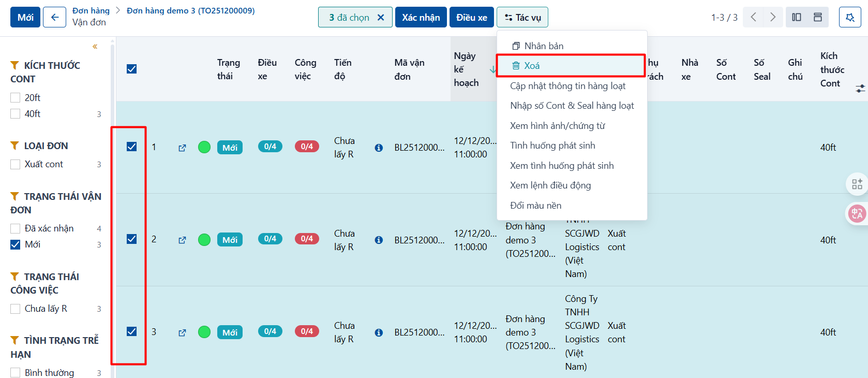
Task: Open Đơn hàng demo 3 breadcrumb link
Action: pos(190,10)
